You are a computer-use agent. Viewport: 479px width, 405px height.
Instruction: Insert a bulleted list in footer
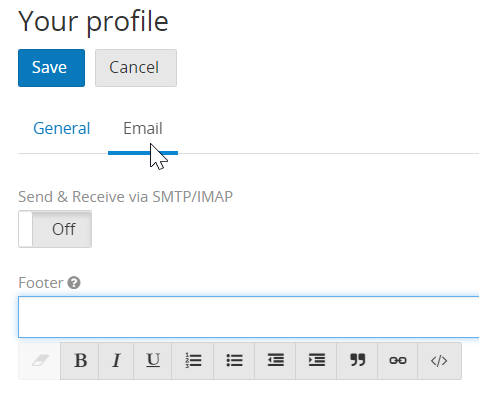pyautogui.click(x=234, y=361)
